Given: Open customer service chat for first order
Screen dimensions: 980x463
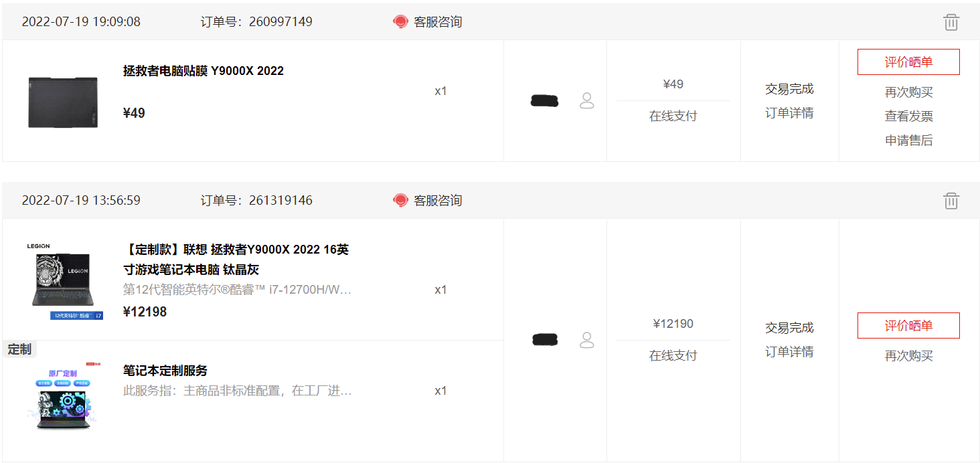Looking at the screenshot, I should tap(427, 22).
